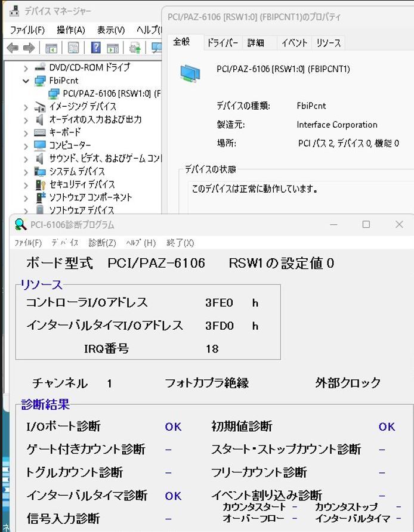Expand the DVD/CD-ROM ドライブ node
Screen dimensions: 414x532
click(x=26, y=69)
